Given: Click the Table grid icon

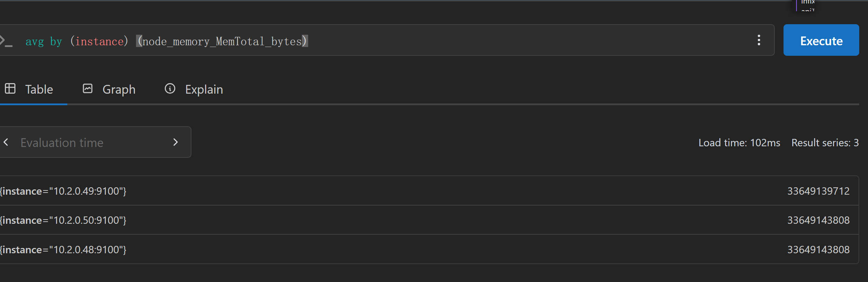Looking at the screenshot, I should tap(10, 88).
